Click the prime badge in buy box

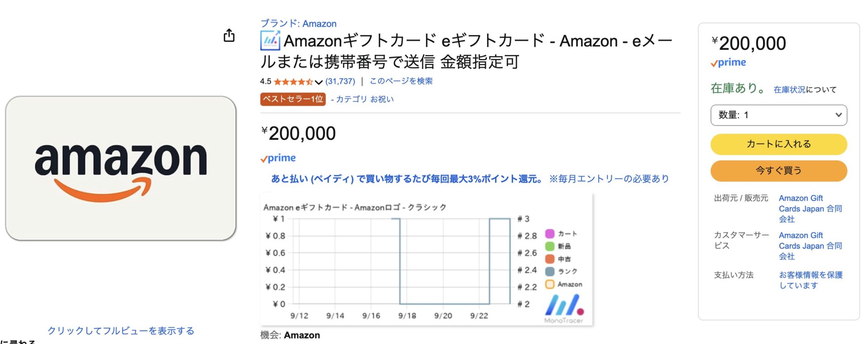(x=728, y=63)
